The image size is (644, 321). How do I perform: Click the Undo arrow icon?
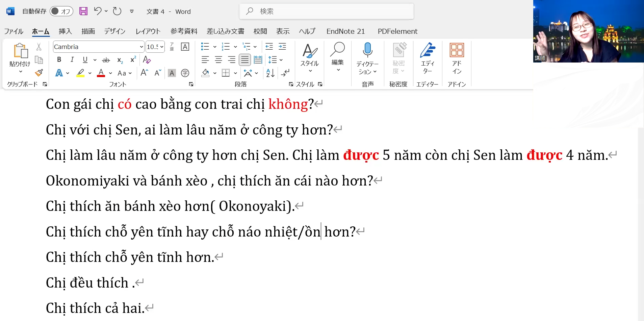98,11
